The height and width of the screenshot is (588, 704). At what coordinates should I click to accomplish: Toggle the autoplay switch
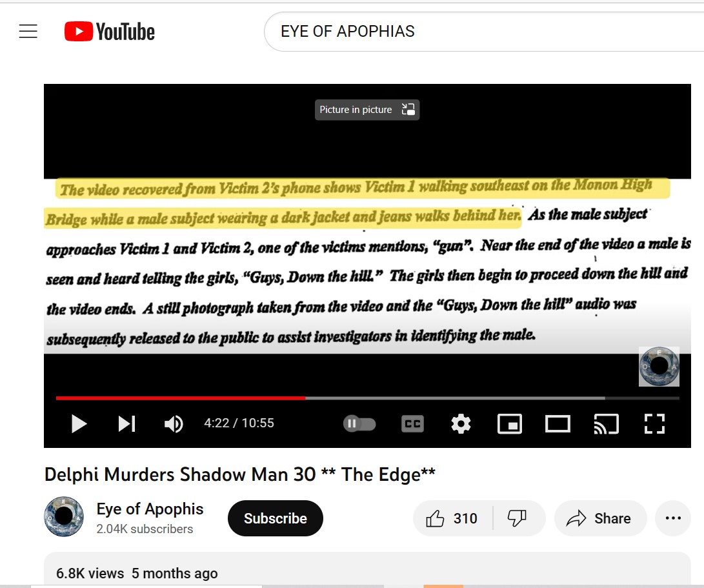359,423
